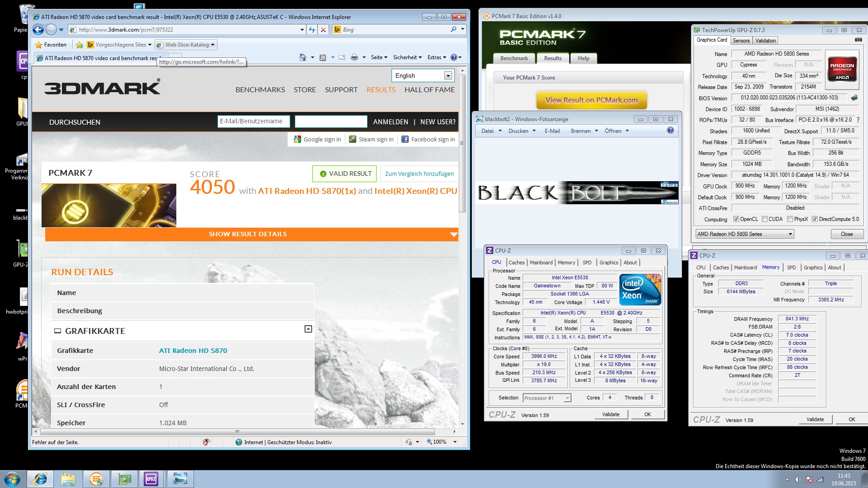
Task: Collapse the GRAFIKKARTE section icon
Action: pos(308,329)
